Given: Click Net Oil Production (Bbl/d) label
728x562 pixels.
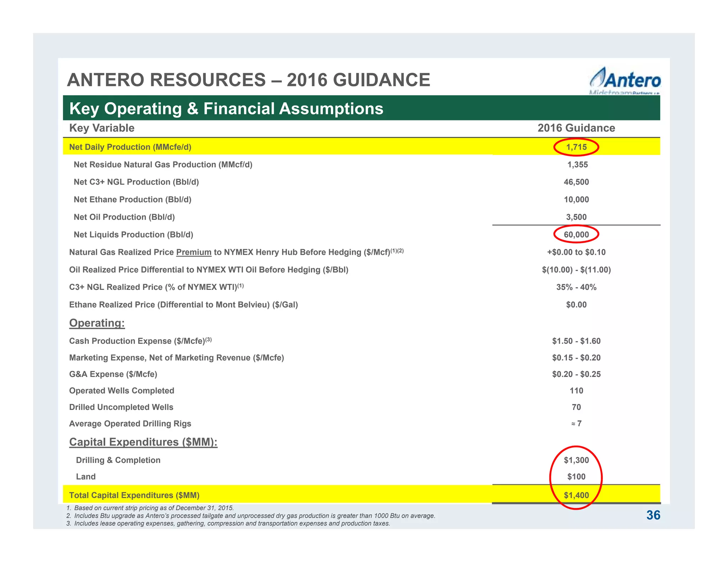Looking at the screenshot, I should click(124, 217).
